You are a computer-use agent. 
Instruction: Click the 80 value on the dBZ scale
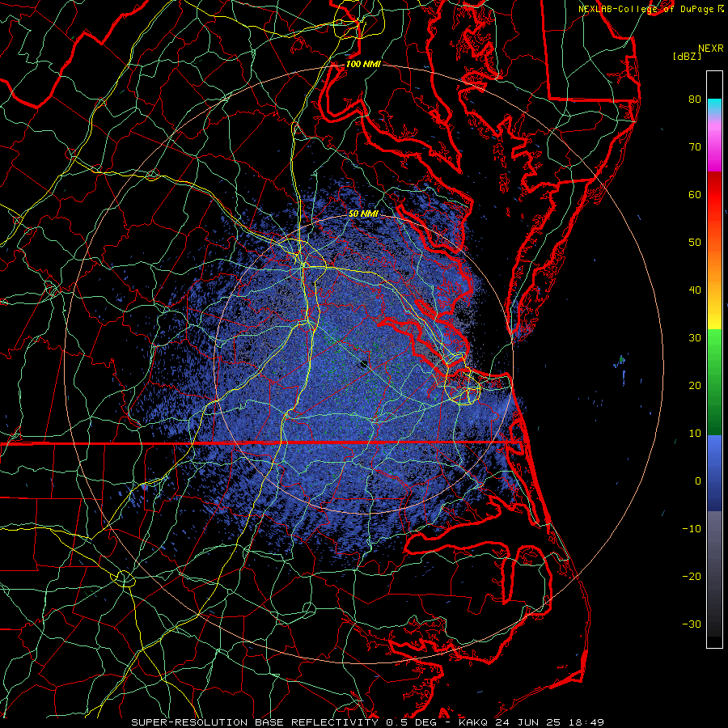[x=695, y=99]
